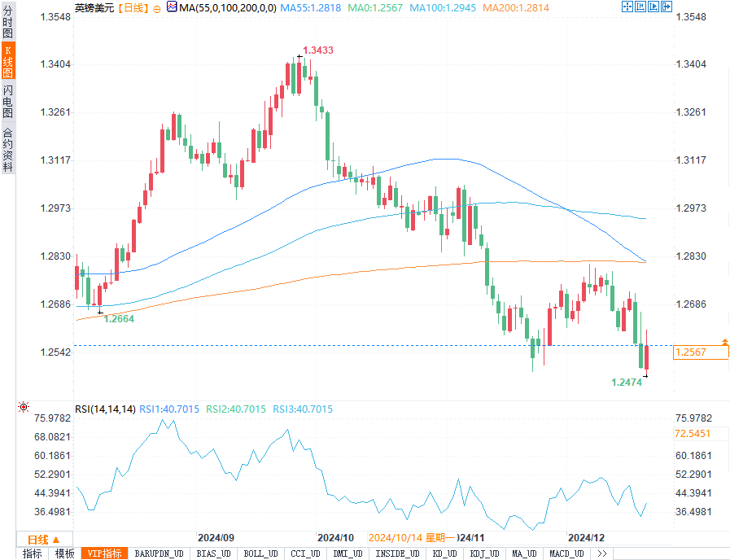This screenshot has width=730, height=560.
Task: Select the VIP指标 bottom tab
Action: (x=105, y=553)
